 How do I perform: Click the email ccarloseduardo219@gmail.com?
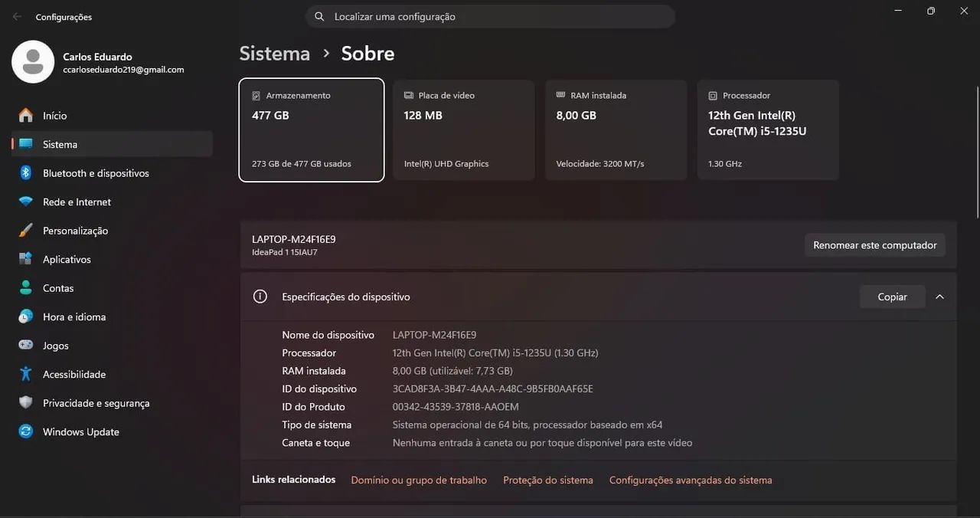123,69
